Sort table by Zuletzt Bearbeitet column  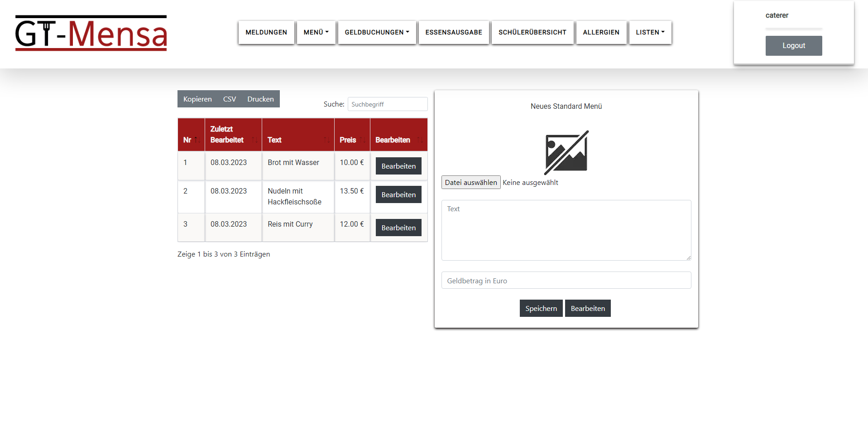(x=233, y=135)
